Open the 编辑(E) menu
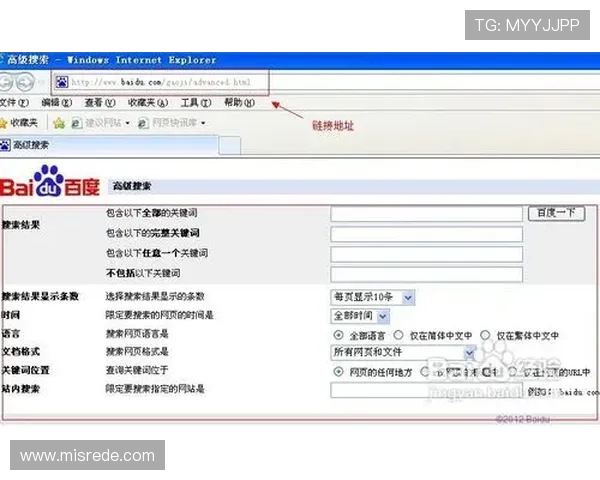 point(57,103)
